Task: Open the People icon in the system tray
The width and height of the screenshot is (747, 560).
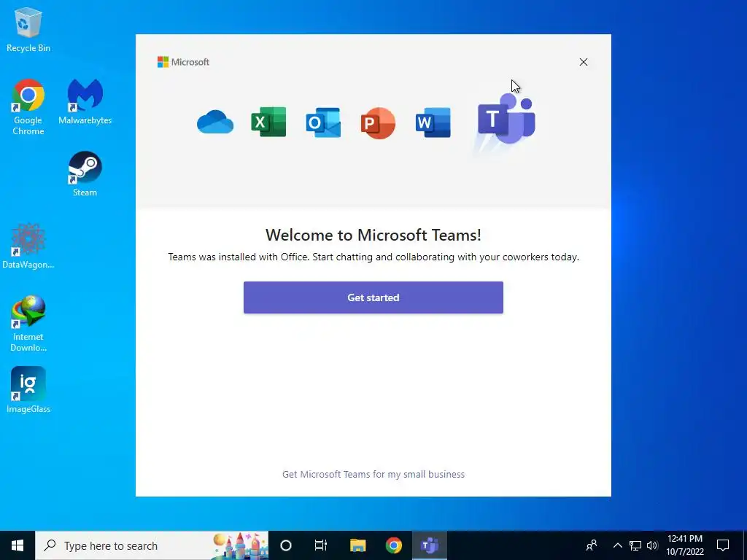Action: click(x=592, y=545)
